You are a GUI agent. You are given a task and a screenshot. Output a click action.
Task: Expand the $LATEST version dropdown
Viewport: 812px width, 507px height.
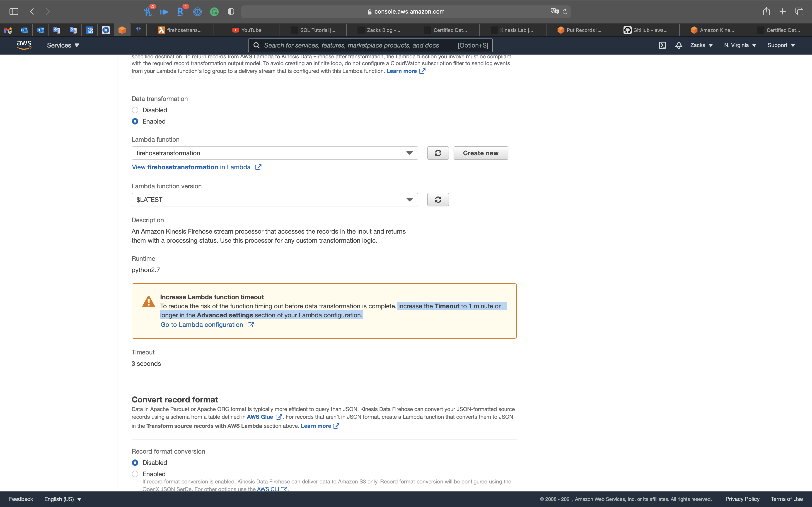pos(274,199)
